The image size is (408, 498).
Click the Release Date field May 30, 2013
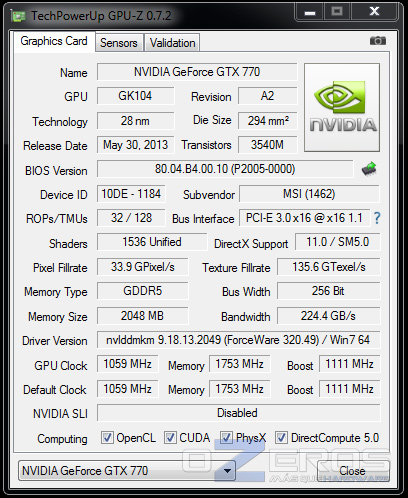[135, 145]
